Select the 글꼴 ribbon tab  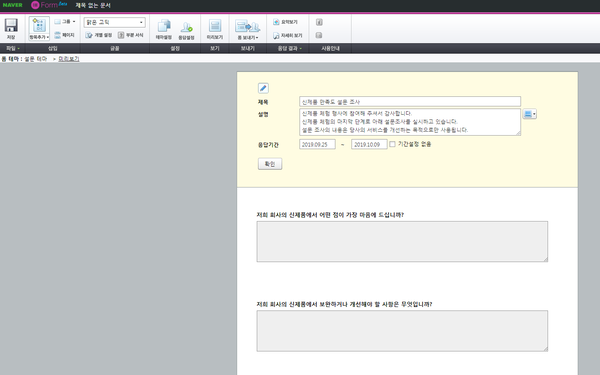[115, 48]
